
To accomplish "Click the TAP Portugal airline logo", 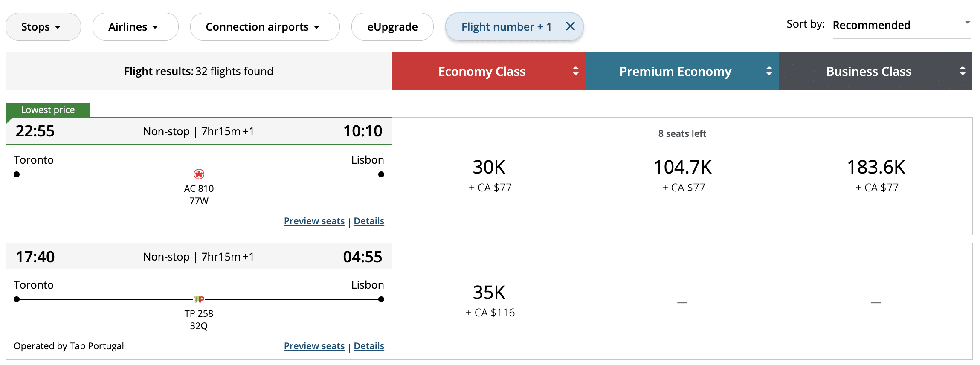I will (199, 299).
